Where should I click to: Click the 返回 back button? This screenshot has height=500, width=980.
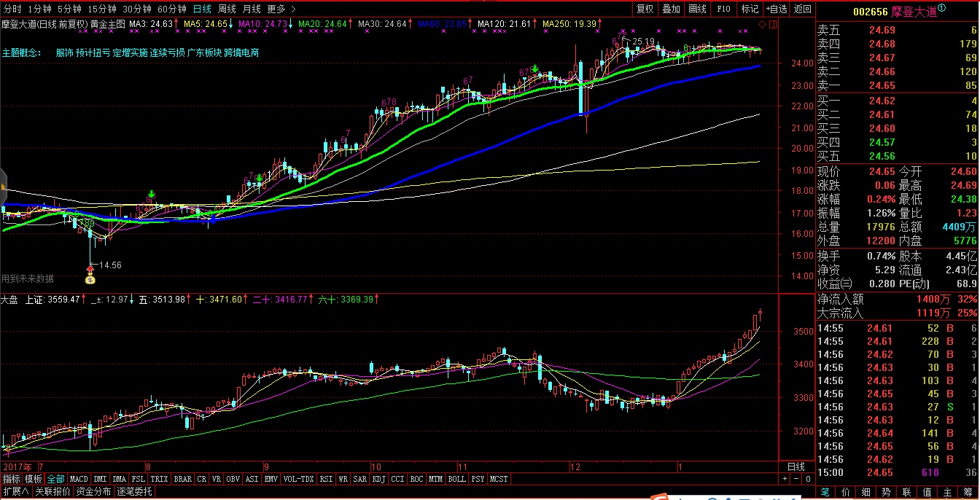pyautogui.click(x=802, y=9)
